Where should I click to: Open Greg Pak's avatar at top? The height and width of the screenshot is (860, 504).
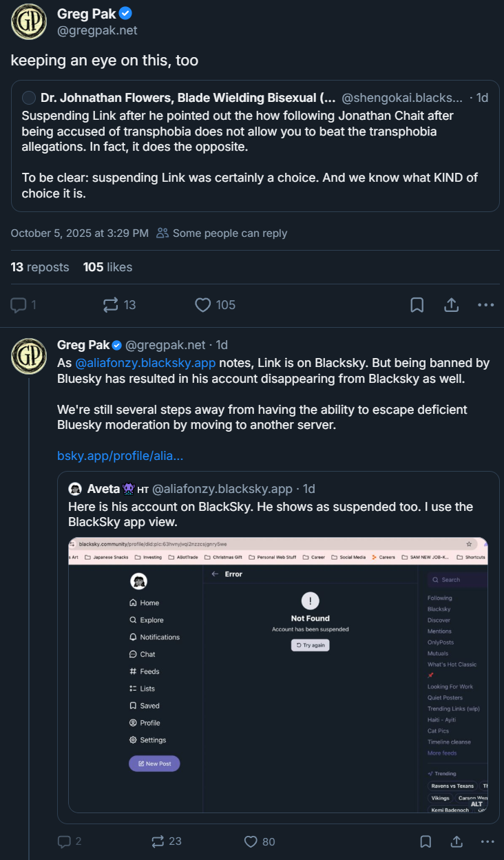(x=29, y=21)
